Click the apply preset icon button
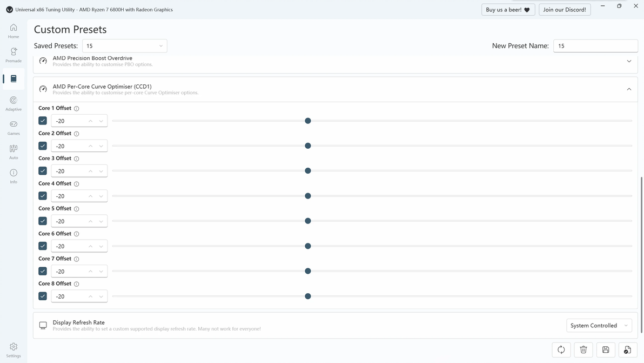 click(628, 350)
